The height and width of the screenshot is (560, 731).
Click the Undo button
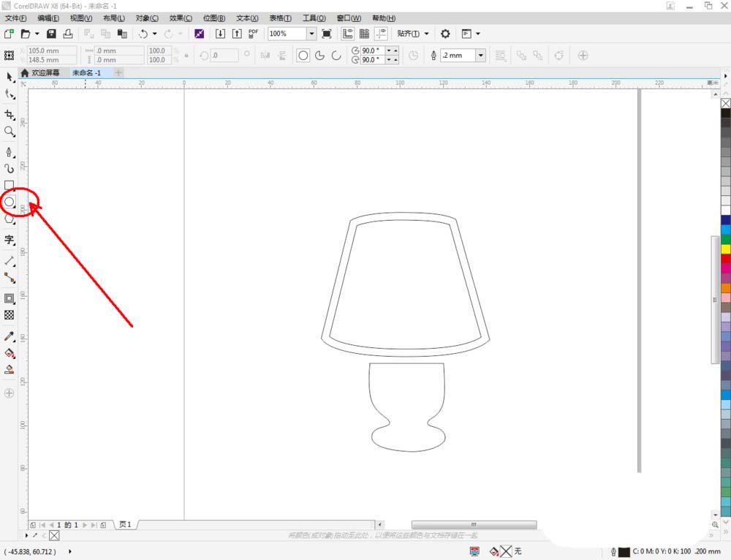[143, 34]
